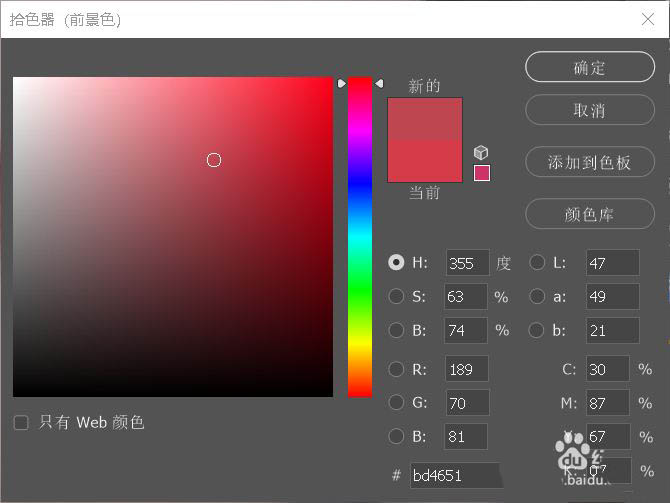
Task: Click the 新的 label above the swatch
Action: coord(424,86)
